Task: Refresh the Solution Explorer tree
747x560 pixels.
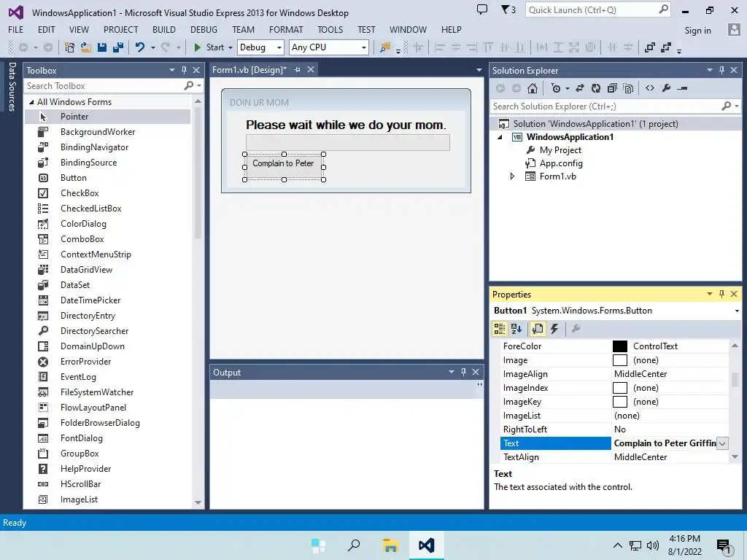Action: click(x=596, y=88)
